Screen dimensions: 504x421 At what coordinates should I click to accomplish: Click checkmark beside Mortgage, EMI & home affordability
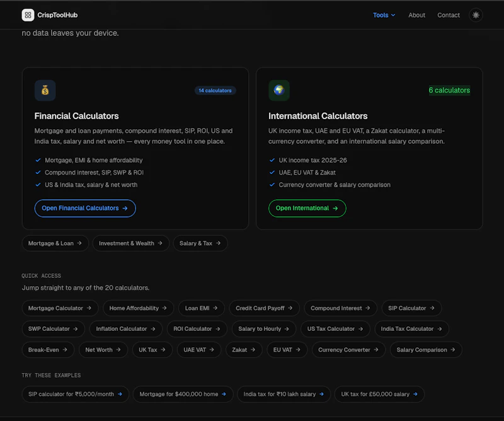(x=38, y=160)
